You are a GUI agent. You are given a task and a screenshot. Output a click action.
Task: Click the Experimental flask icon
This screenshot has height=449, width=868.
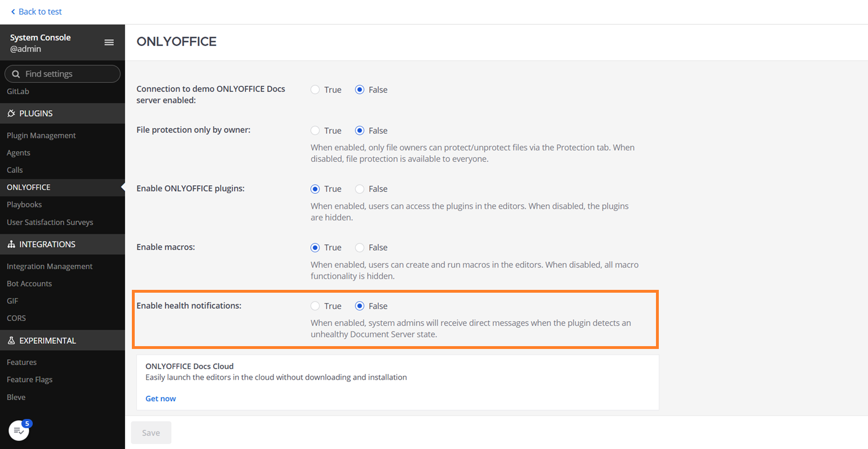(11, 340)
